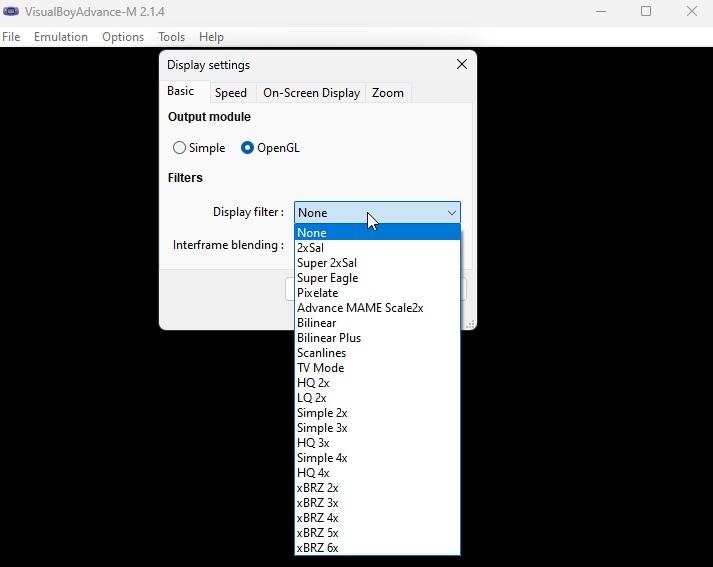Viewport: 713px width, 567px height.
Task: Minimize the VisualBoyAdvance-M window
Action: pos(601,11)
